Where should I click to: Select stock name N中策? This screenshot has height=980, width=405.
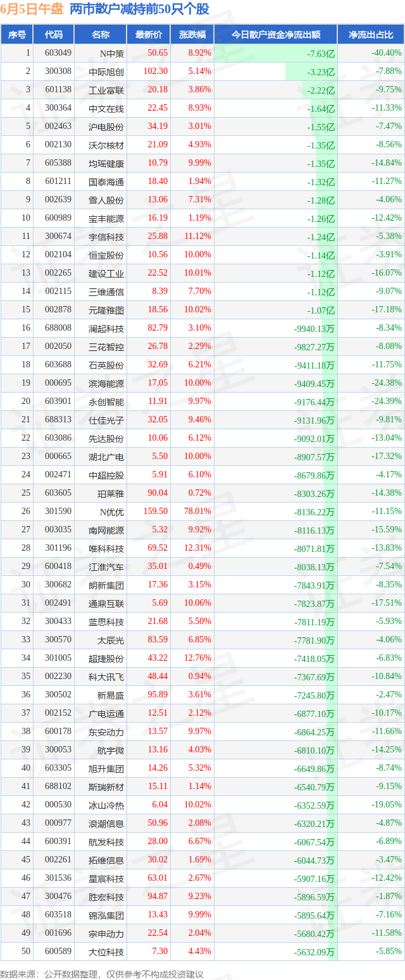(x=112, y=53)
